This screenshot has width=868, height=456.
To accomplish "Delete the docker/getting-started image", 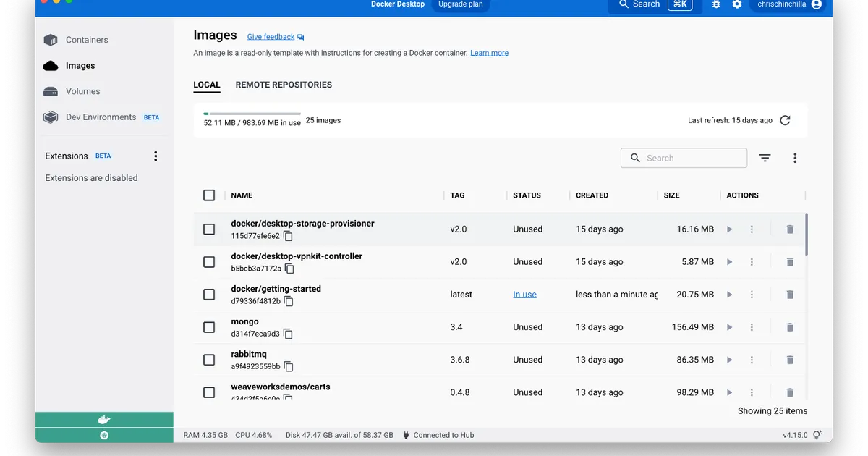I will 790,295.
